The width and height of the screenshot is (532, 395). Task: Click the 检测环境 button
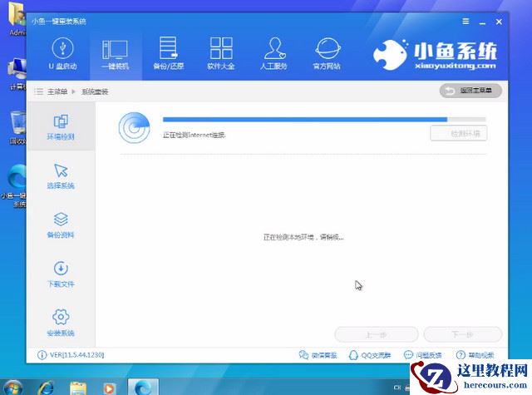(x=459, y=133)
